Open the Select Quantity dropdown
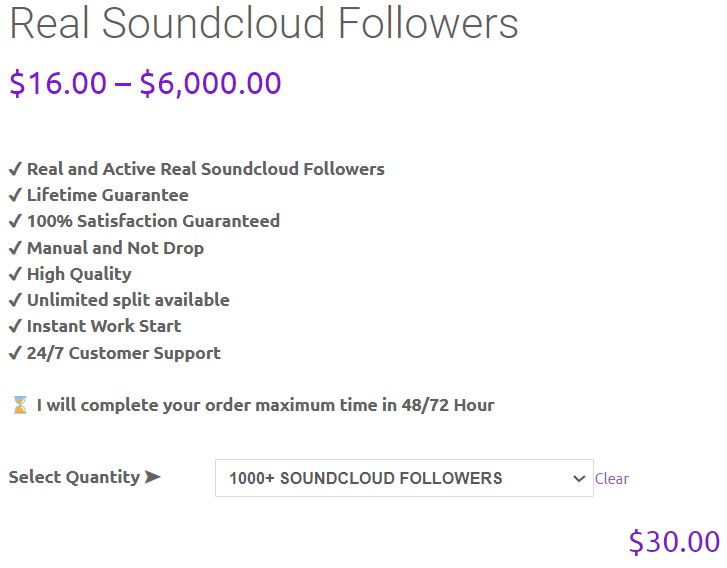 tap(404, 478)
